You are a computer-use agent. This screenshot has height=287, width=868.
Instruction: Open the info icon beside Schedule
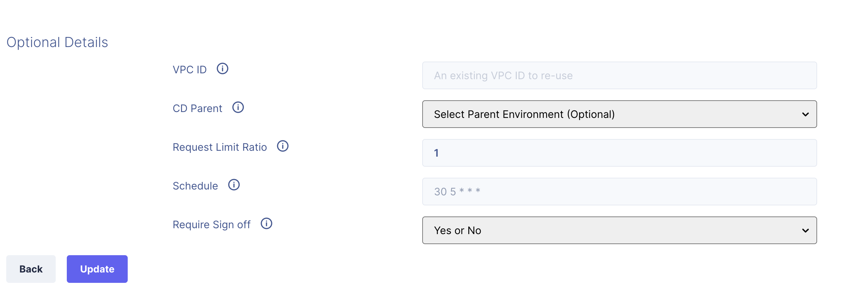point(234,185)
